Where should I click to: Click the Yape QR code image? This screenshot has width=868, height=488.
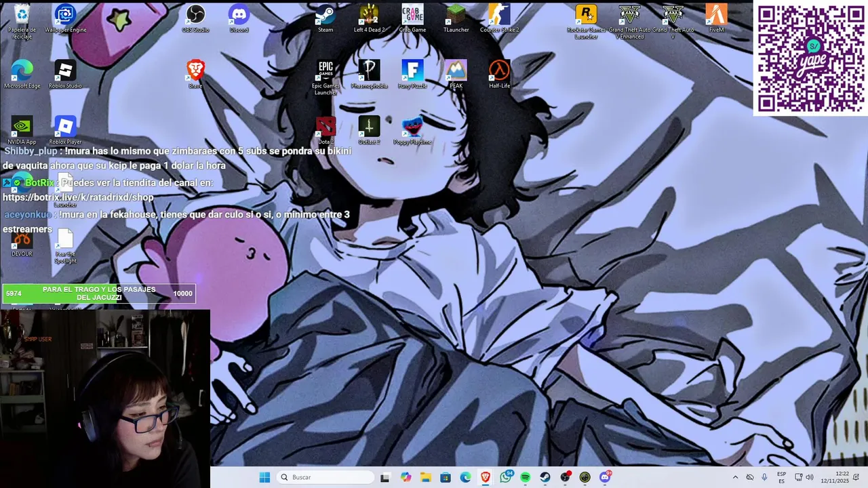click(x=810, y=58)
